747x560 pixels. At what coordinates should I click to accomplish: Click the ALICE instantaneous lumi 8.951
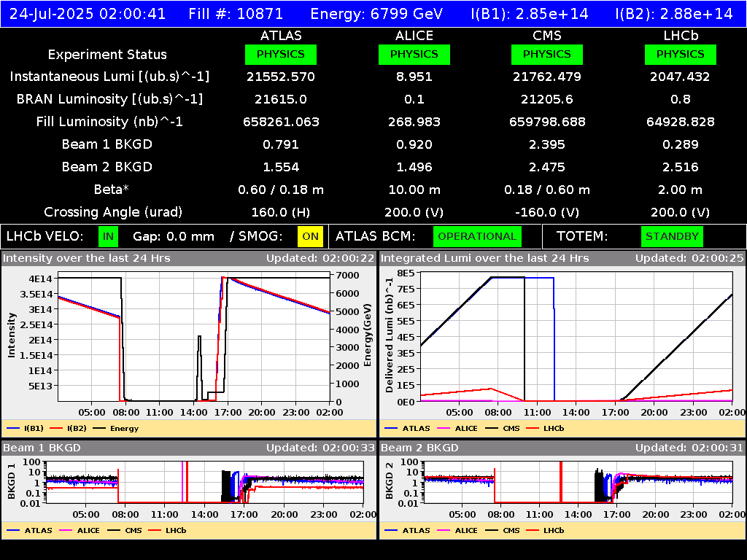pos(414,77)
